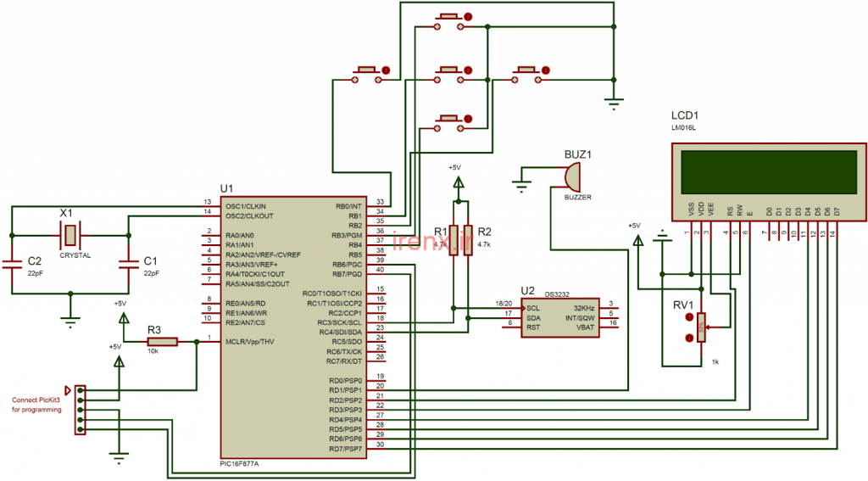
Task: Click the PicKit3 programming connector
Action: pyautogui.click(x=81, y=410)
